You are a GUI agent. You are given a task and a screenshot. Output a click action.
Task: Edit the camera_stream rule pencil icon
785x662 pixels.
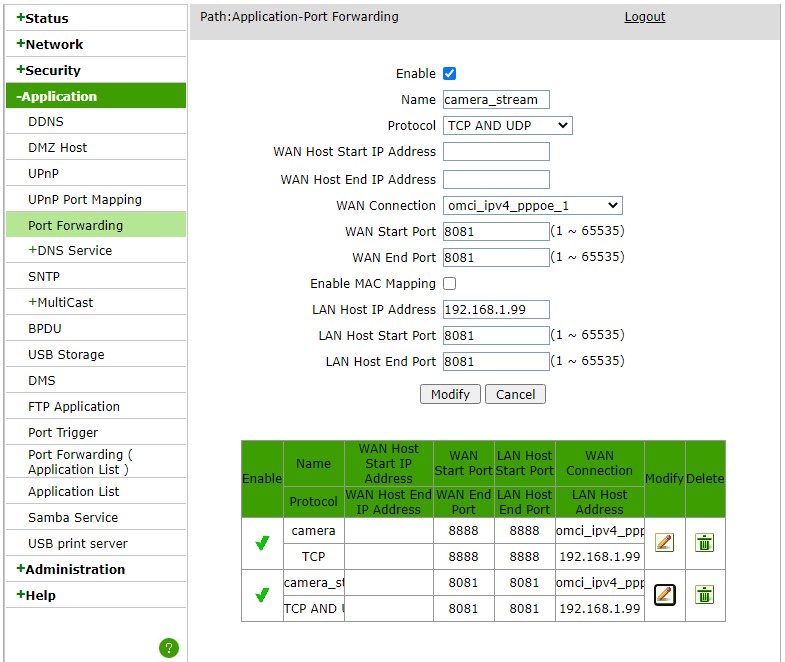(664, 595)
